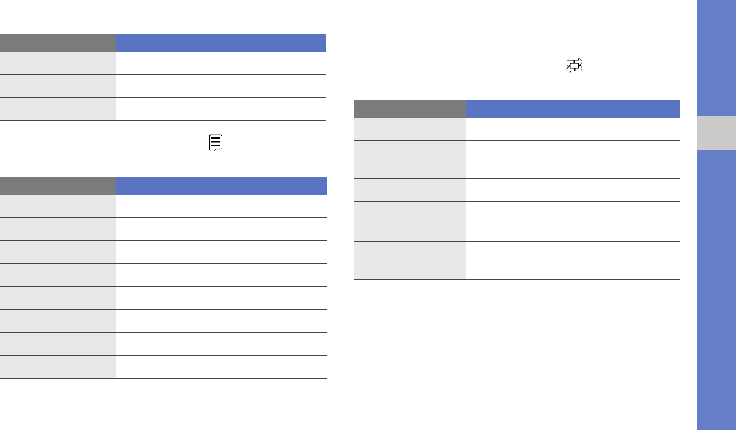Click the white cell in the bottom-left table's first row

pos(221,205)
